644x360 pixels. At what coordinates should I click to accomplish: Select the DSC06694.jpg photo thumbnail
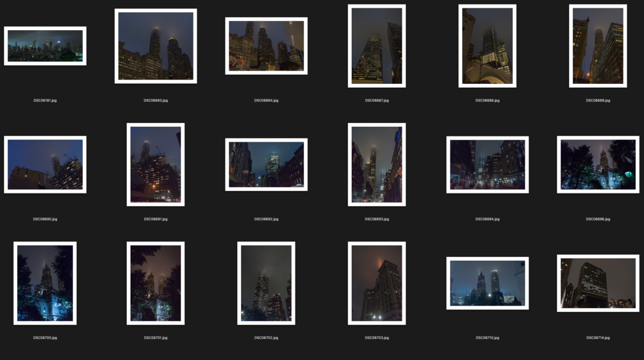[488, 165]
